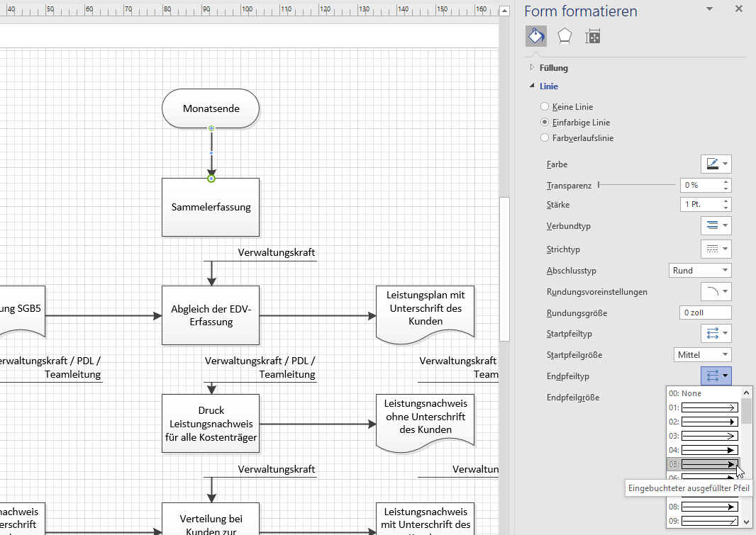Open the Verbundtyp compound line picker
Screen dimensions: 756x535
coord(716,226)
